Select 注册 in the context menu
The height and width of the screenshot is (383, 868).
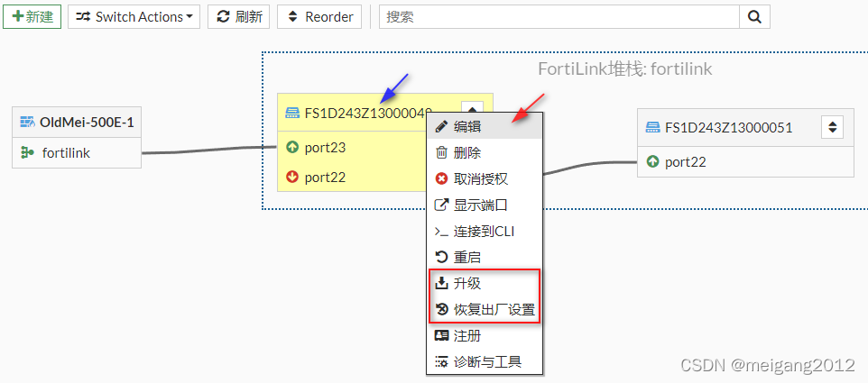click(x=485, y=335)
